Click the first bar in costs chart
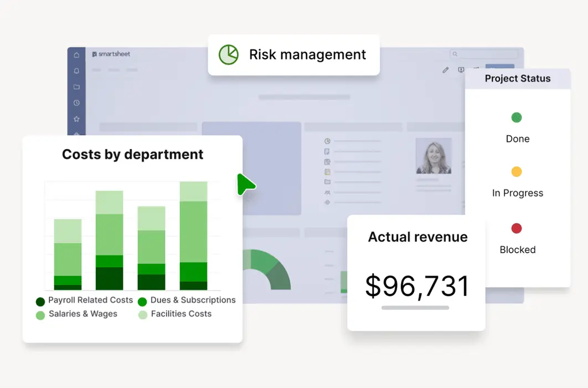The image size is (588, 388). 68,254
